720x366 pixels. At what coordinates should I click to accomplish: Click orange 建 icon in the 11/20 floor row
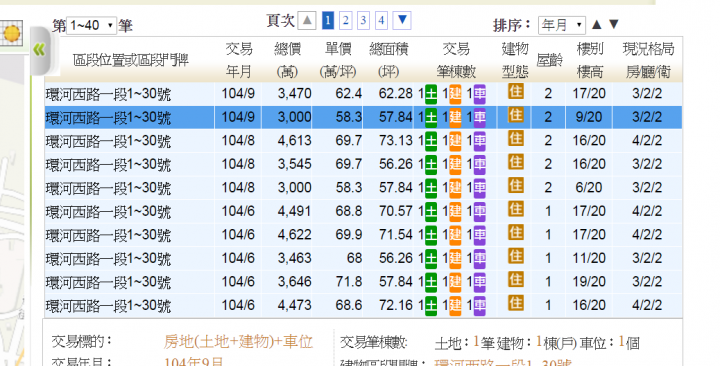tap(455, 258)
